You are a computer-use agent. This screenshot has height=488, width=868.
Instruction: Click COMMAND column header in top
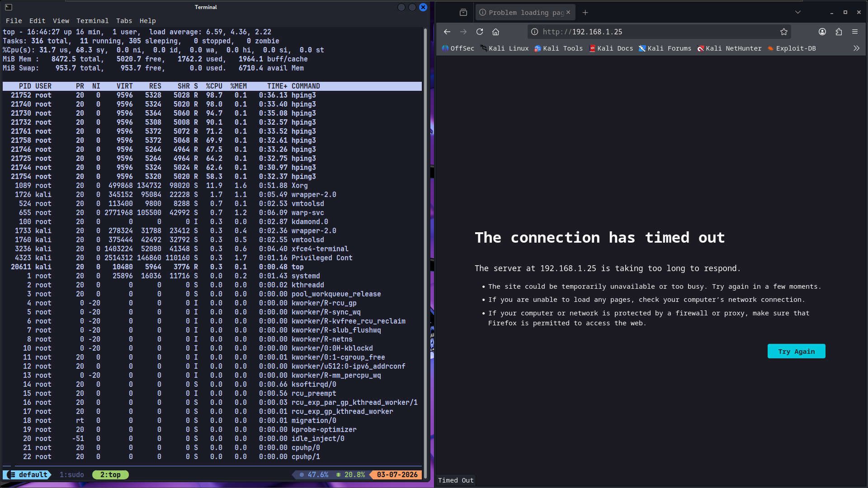[306, 86]
